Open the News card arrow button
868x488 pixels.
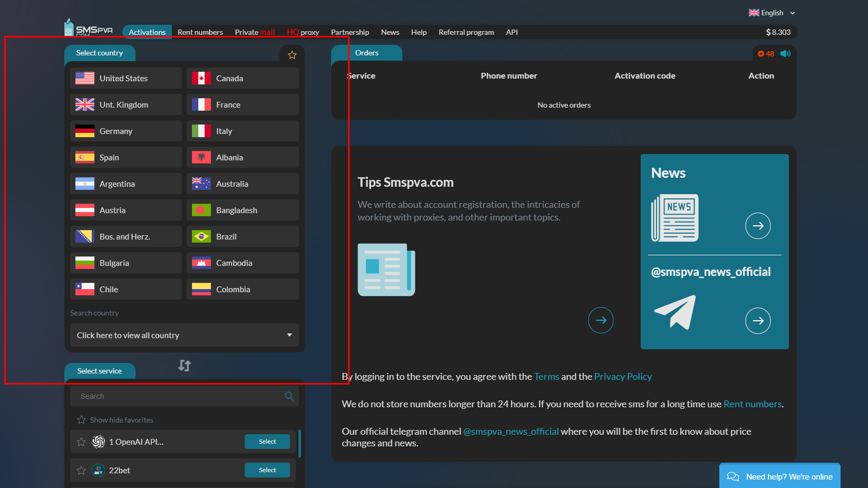[758, 226]
